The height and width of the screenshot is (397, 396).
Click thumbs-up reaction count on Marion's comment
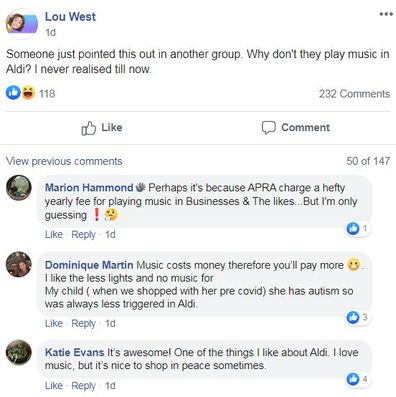(x=357, y=229)
